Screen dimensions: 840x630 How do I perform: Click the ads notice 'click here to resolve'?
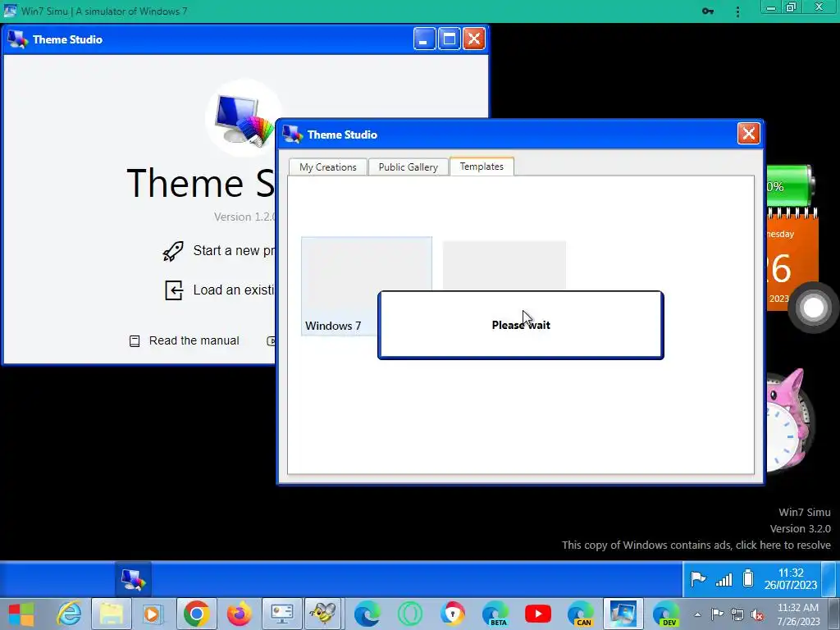click(696, 545)
